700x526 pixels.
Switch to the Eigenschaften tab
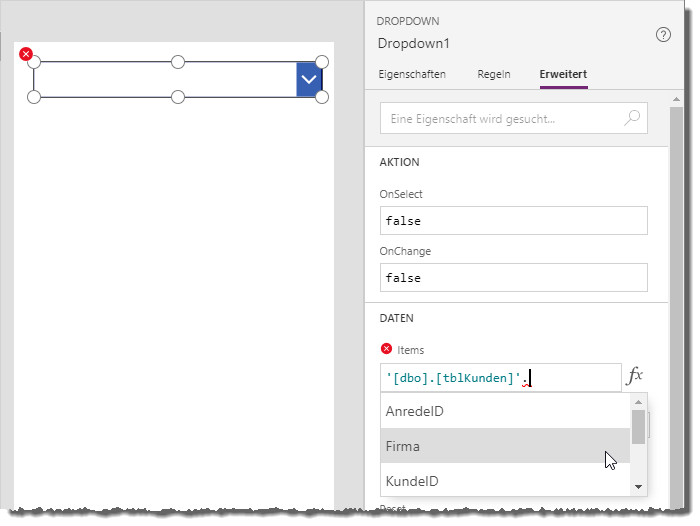(x=412, y=74)
